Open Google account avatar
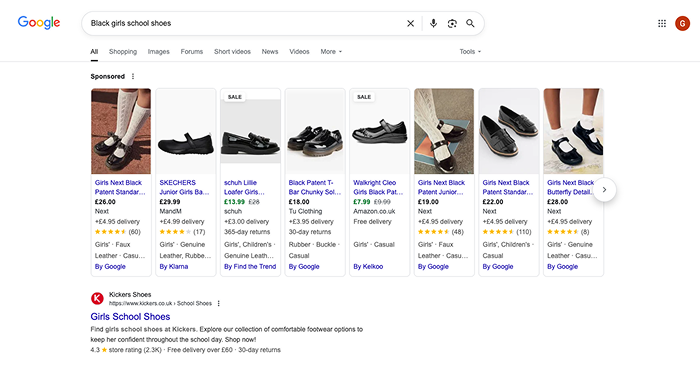 (682, 23)
